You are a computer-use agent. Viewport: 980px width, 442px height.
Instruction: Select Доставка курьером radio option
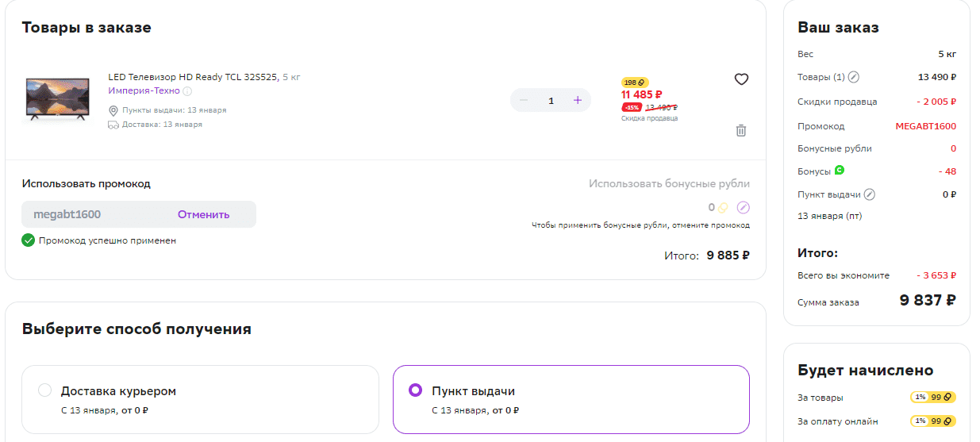coord(45,390)
